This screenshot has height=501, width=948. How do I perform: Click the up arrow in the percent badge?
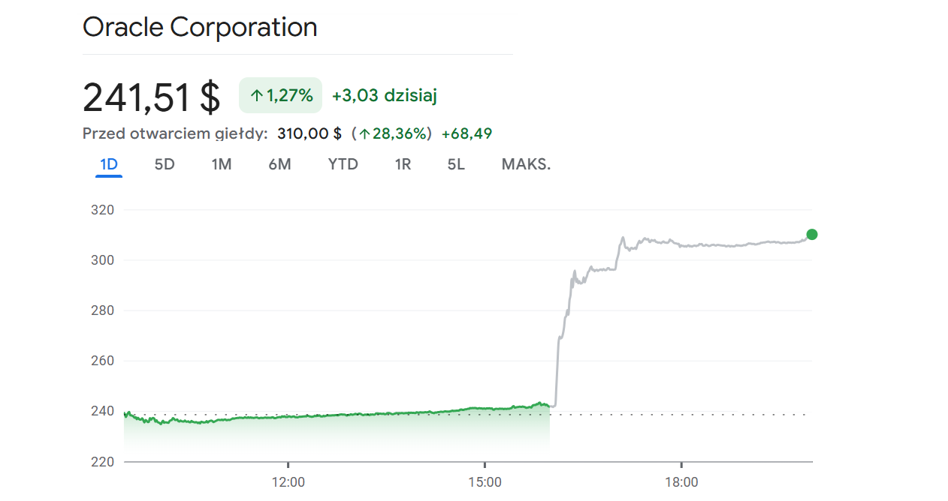point(256,95)
